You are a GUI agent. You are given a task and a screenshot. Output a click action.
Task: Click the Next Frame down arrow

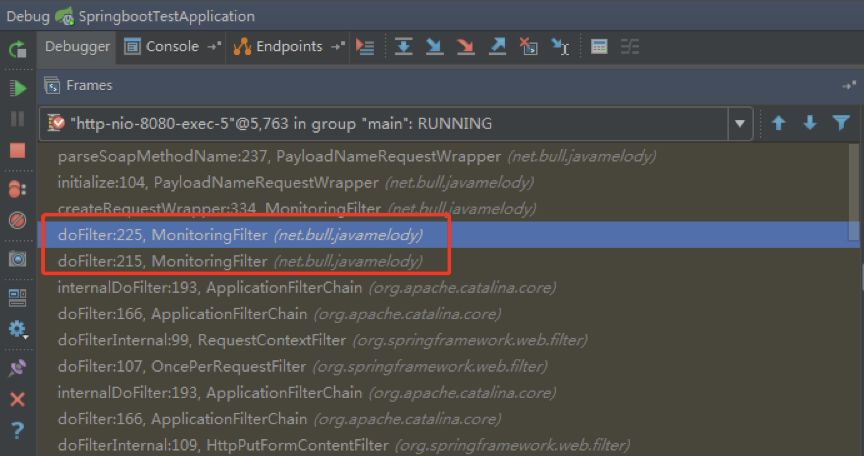click(809, 123)
